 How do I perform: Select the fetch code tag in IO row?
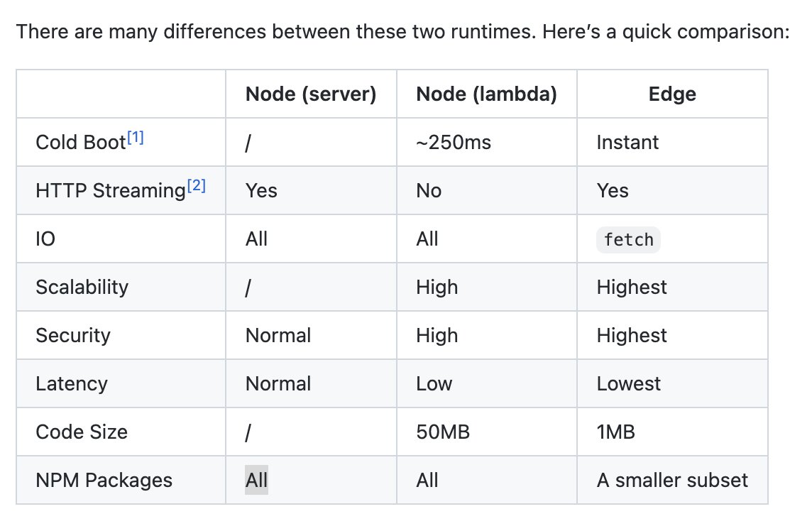(x=628, y=239)
